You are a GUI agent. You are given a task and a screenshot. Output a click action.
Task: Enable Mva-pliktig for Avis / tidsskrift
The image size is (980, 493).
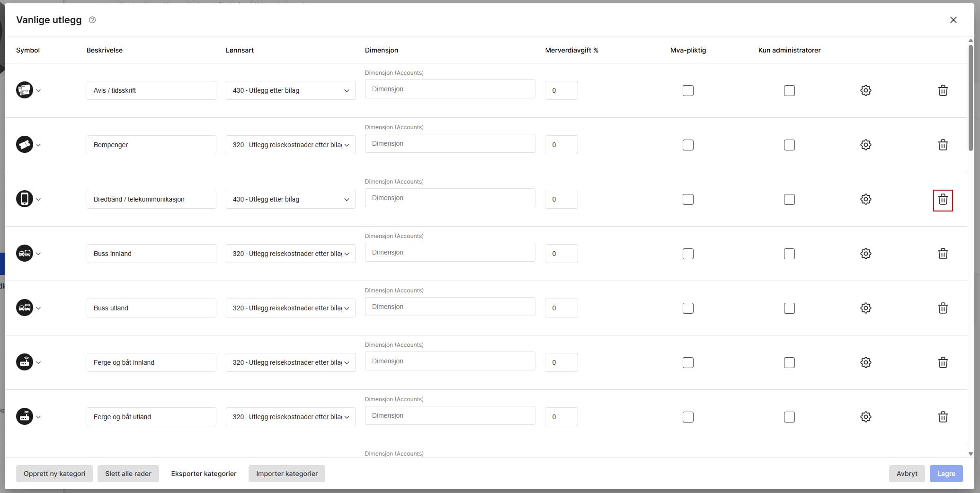click(x=688, y=90)
